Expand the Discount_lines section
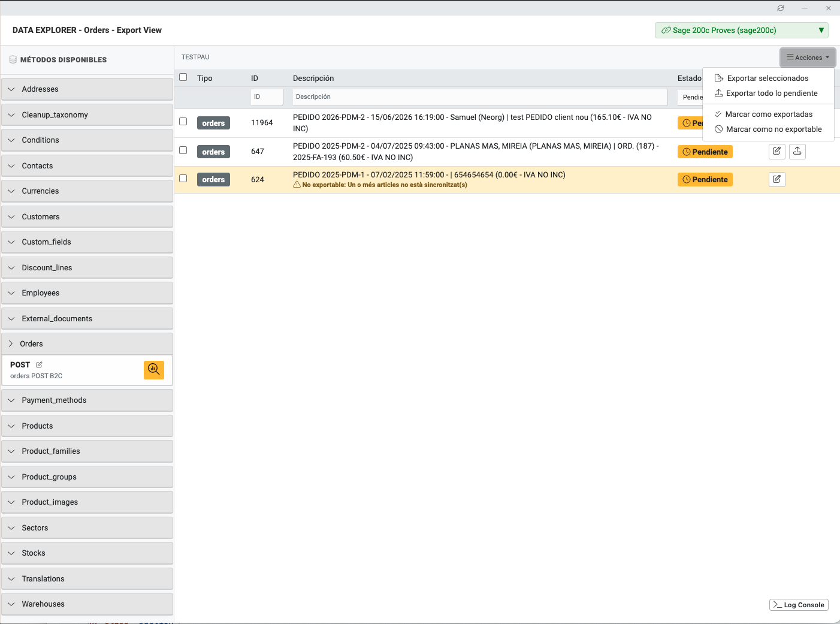The width and height of the screenshot is (840, 624). (87, 267)
